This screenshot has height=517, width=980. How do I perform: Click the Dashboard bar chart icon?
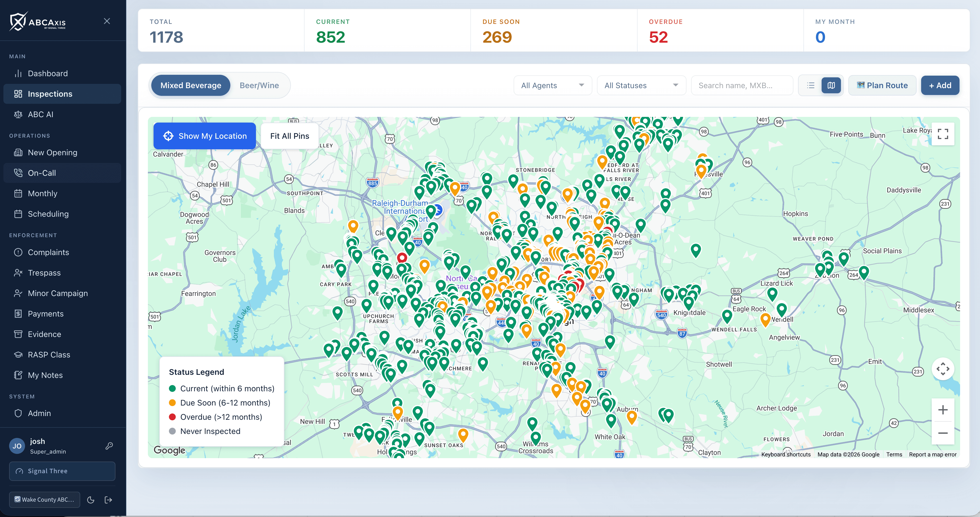pos(18,73)
